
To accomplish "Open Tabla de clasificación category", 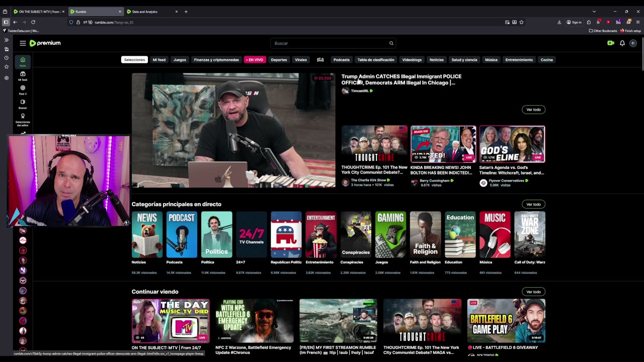I will 376,60.
